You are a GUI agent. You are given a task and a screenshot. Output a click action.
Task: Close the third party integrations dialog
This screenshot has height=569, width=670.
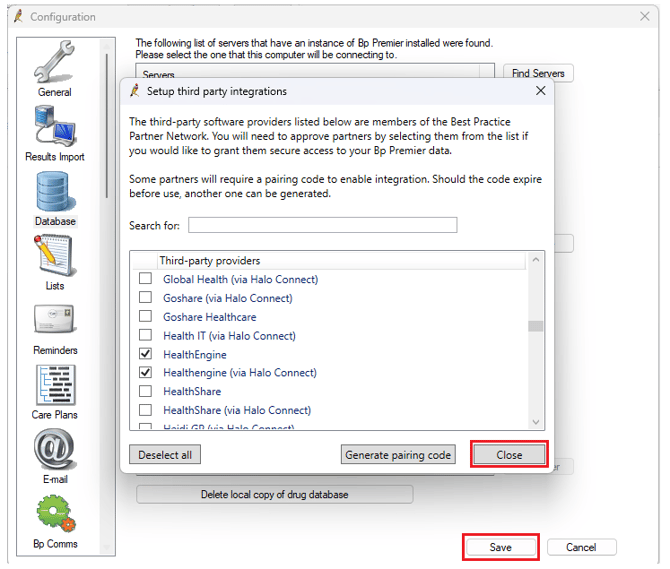pyautogui.click(x=509, y=455)
